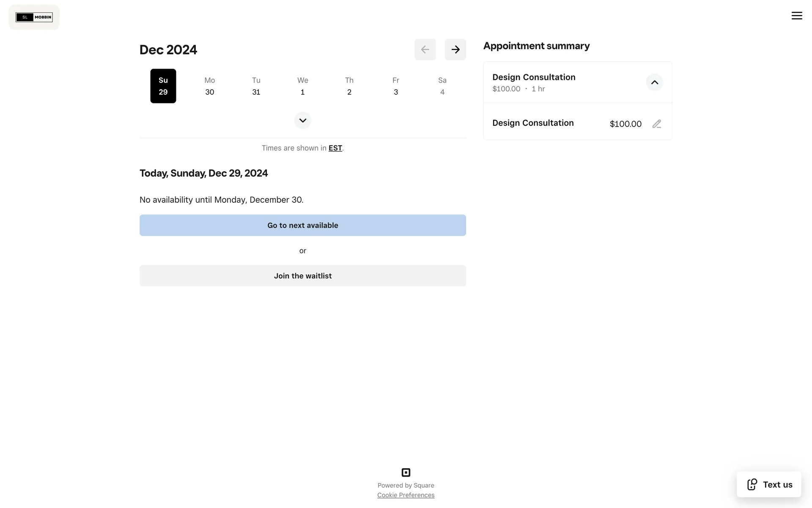Image resolution: width=812 pixels, height=508 pixels.
Task: Click Join the waitlist button
Action: pos(303,276)
